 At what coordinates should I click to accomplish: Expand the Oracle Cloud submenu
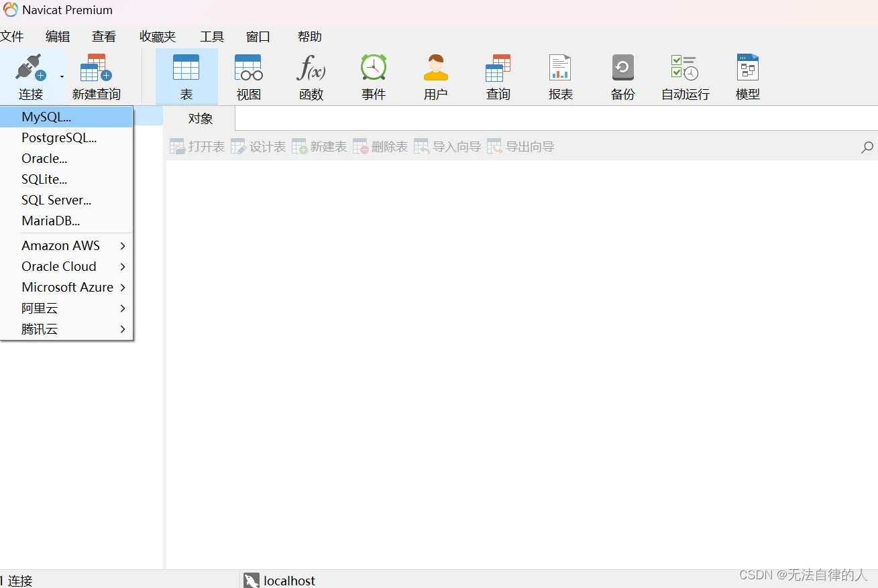click(67, 266)
